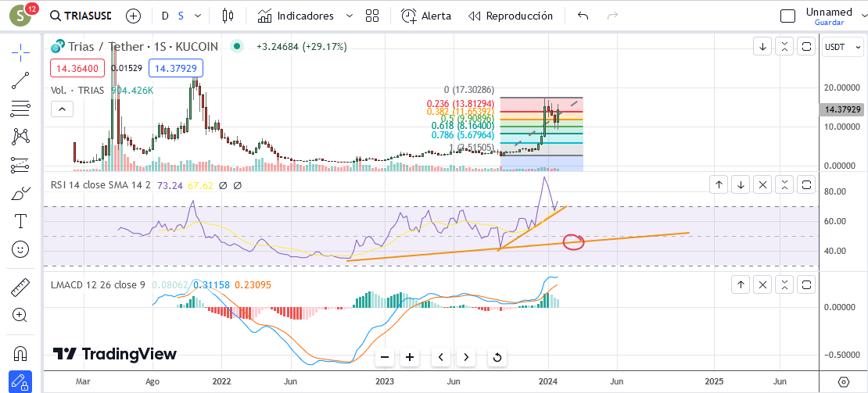Viewport: 868px width, 393px height.
Task: Click the compare or add symbol plus icon
Action: (134, 16)
